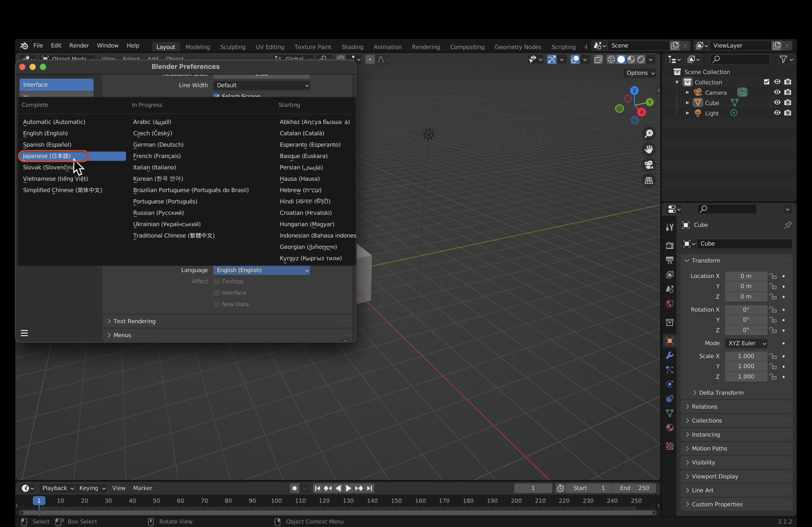Viewport: 812px width, 527px height.
Task: Click the pin icon next to Cube
Action: click(788, 225)
